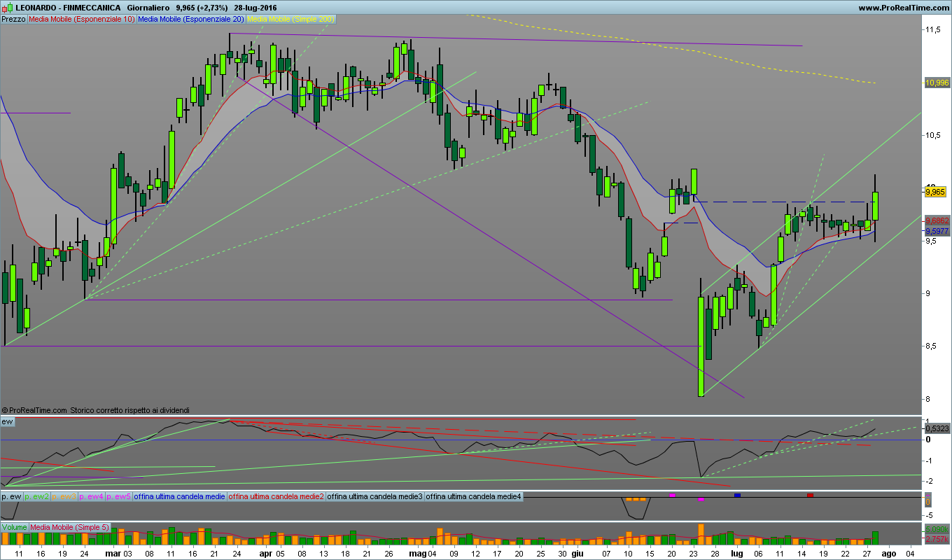Image resolution: width=952 pixels, height=560 pixels.
Task: Select Media Mobile (Esponenziale 10) label
Action: click(x=82, y=20)
